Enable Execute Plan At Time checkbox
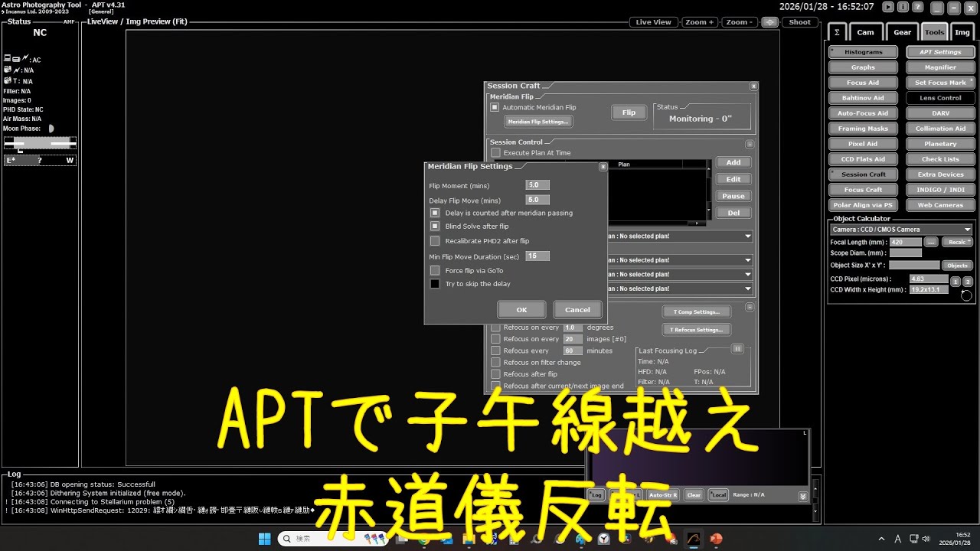Image resolution: width=980 pixels, height=551 pixels. [x=495, y=153]
